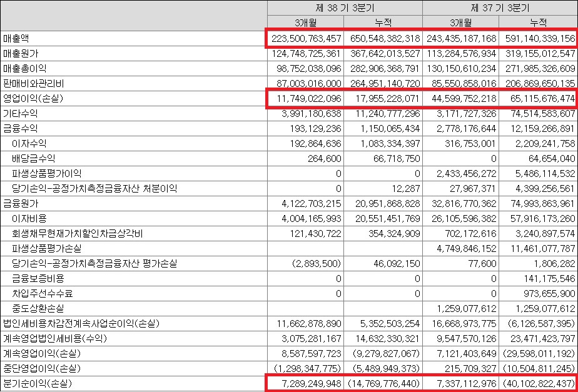Image resolution: width=578 pixels, height=392 pixels.
Task: Select the tax value 14,632,330,321
Action: 387,340
